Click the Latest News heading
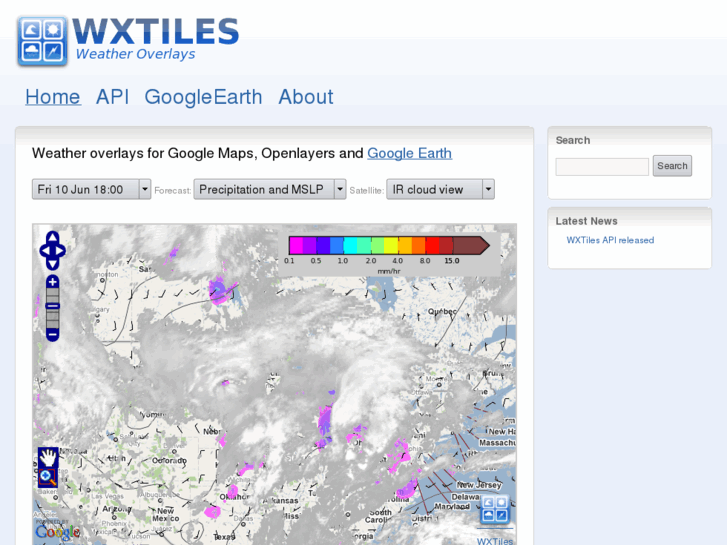727x545 pixels. [x=587, y=221]
